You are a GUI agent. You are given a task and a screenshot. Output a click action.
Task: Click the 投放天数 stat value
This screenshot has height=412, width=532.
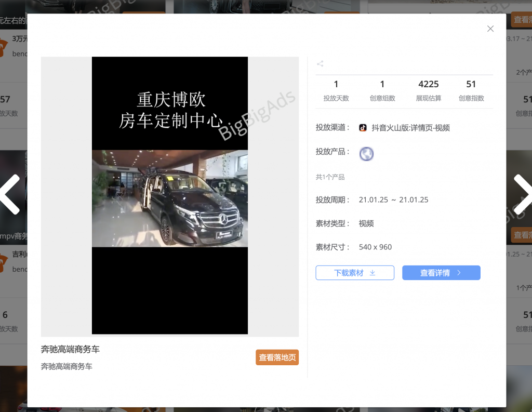pos(336,84)
